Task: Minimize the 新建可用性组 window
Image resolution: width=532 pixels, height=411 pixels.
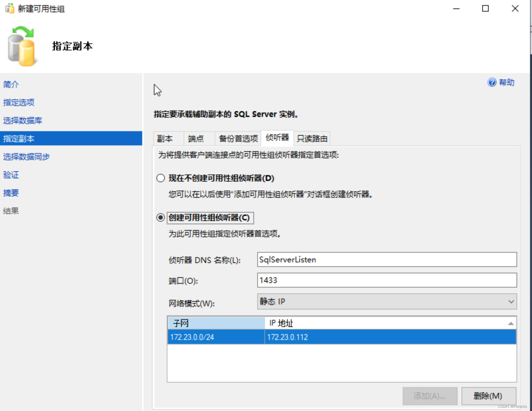Action: point(456,9)
